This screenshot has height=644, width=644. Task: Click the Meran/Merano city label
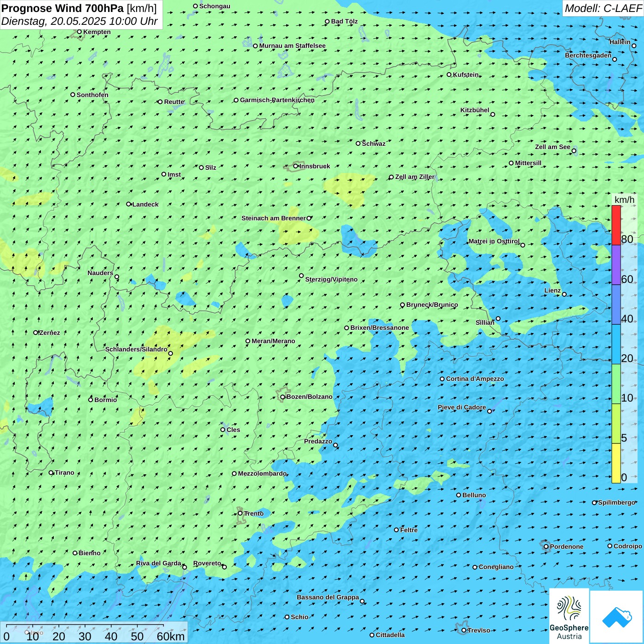pos(273,341)
